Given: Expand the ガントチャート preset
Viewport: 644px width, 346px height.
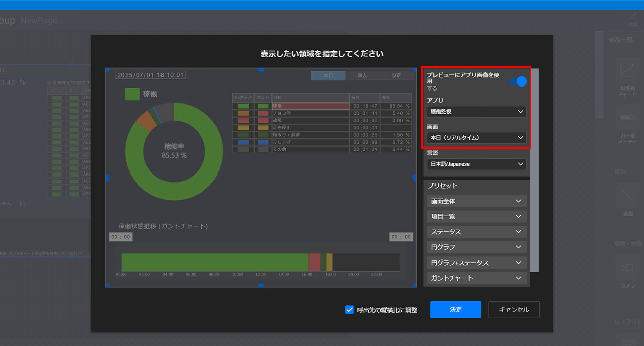Looking at the screenshot, I should [476, 278].
